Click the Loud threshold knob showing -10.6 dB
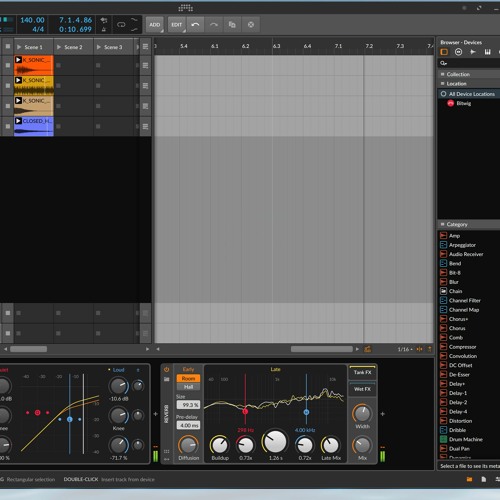This screenshot has width=500, height=500. (119, 386)
